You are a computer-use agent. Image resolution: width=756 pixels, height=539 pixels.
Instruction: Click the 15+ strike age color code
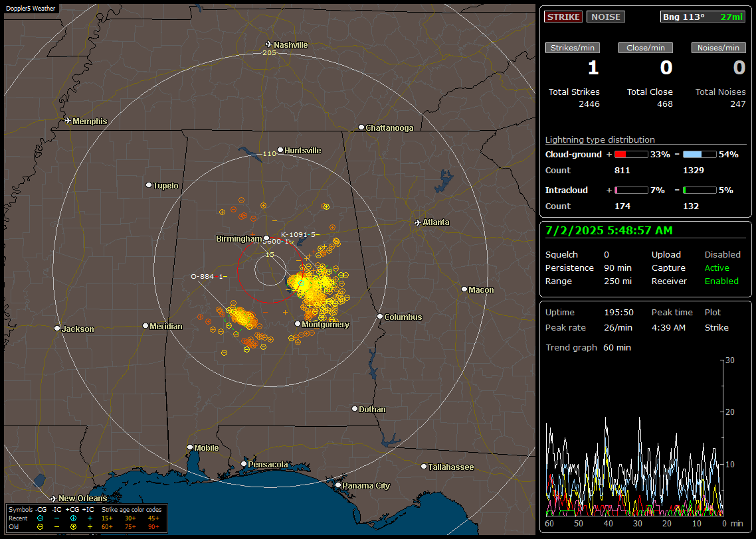click(107, 518)
